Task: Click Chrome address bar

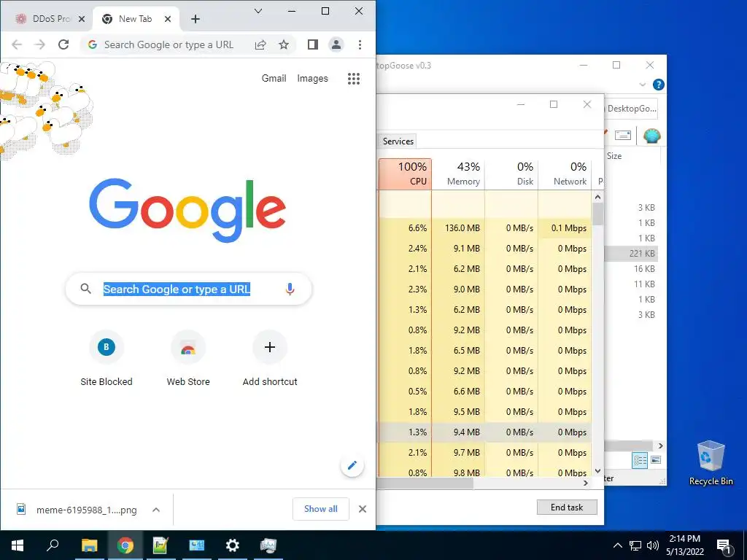Action: (169, 44)
